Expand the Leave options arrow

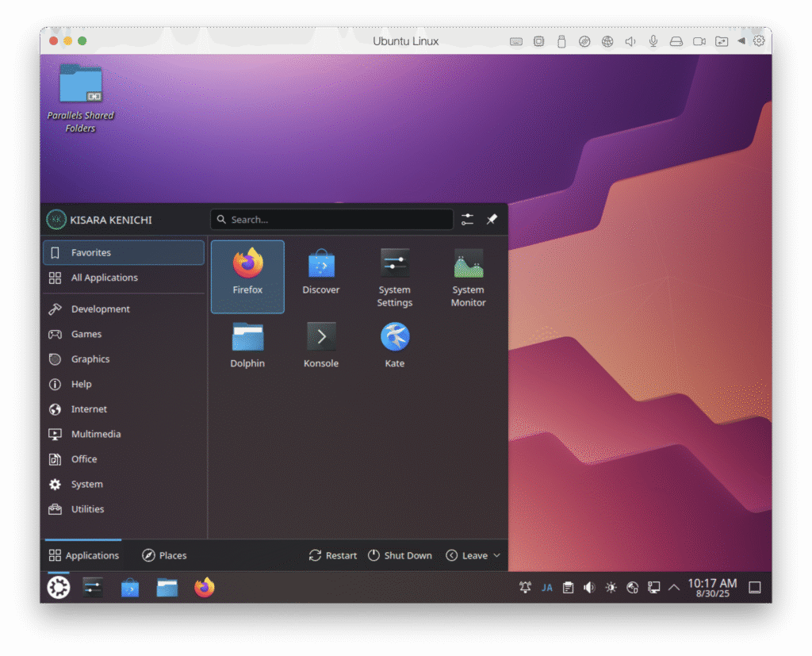[497, 555]
